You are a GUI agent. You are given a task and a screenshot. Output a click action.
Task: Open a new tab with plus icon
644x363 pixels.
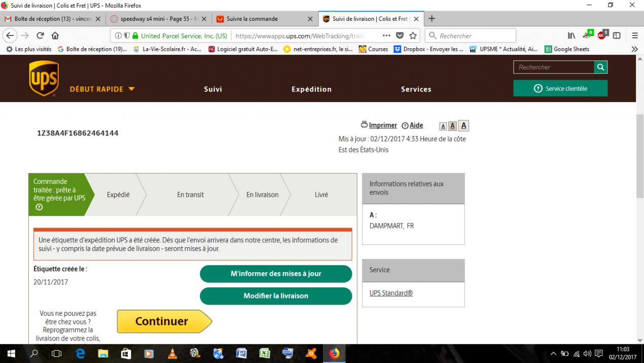tap(432, 19)
